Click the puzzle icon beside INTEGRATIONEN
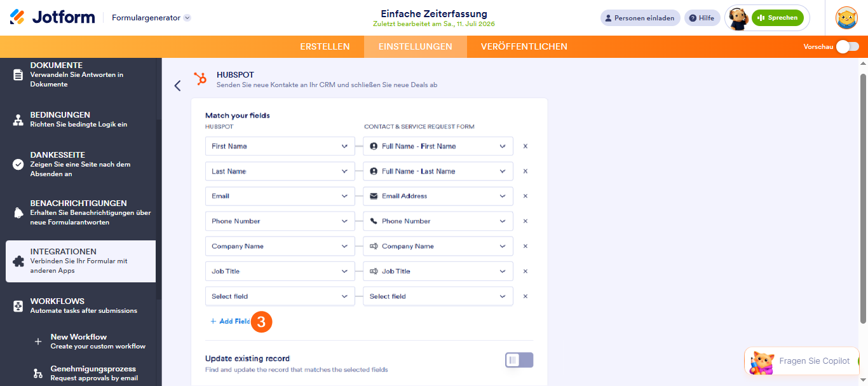This screenshot has width=868, height=386. 18,261
